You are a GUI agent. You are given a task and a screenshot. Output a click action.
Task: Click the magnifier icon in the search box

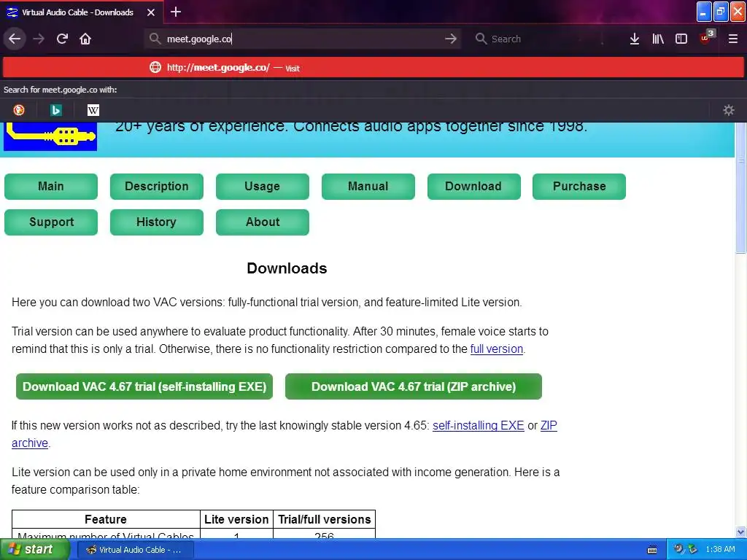(481, 39)
